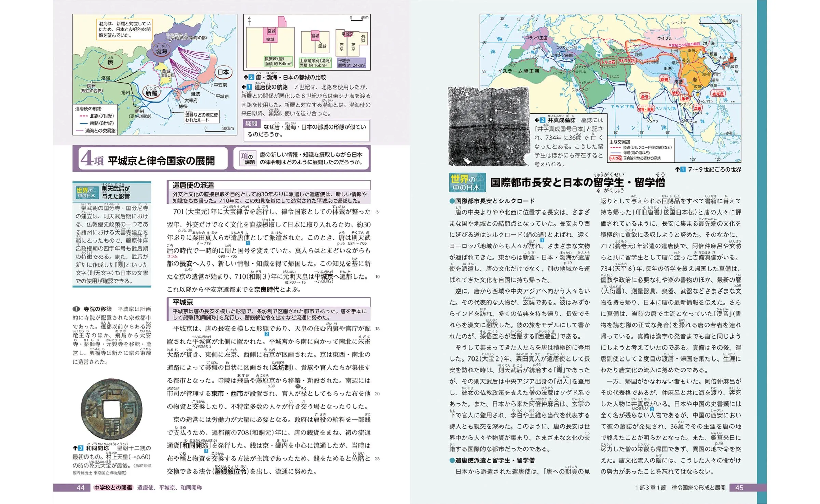Click the 項の課題 icon box
This screenshot has height=504, width=820.
point(248,159)
